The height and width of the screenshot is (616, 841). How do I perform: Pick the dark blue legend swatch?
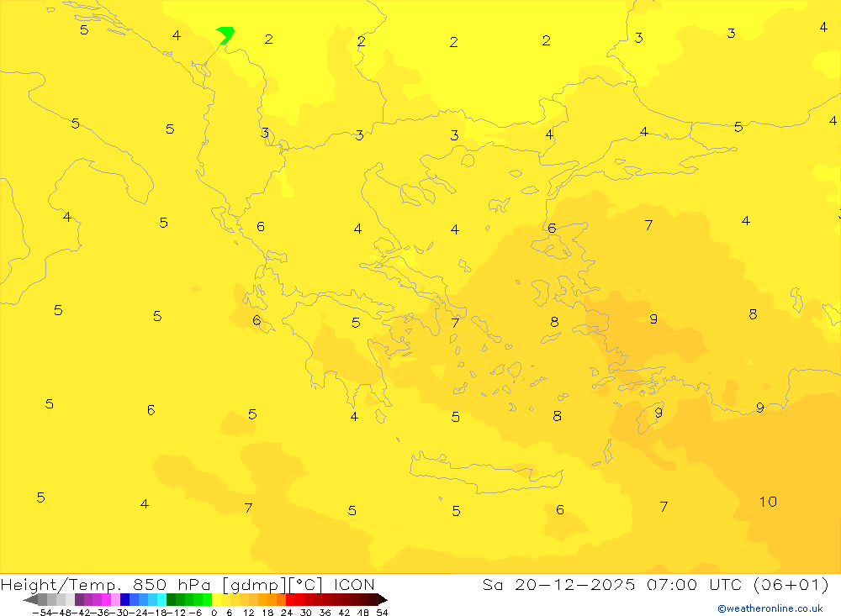click(x=124, y=599)
